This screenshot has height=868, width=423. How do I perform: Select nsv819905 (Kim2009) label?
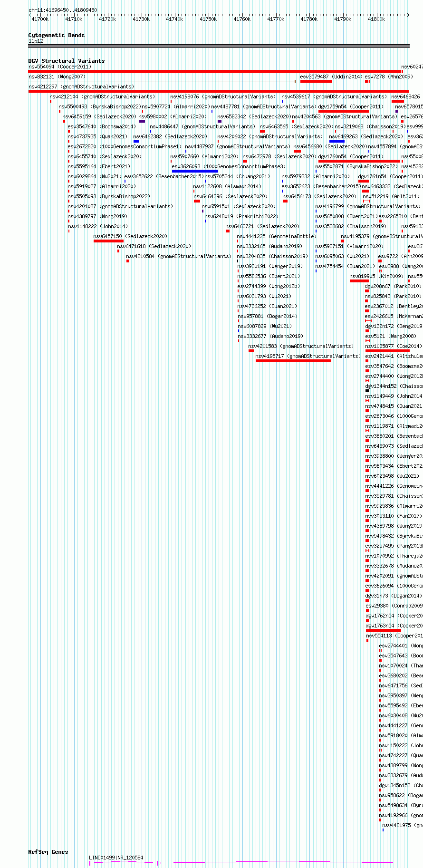pos(376,277)
